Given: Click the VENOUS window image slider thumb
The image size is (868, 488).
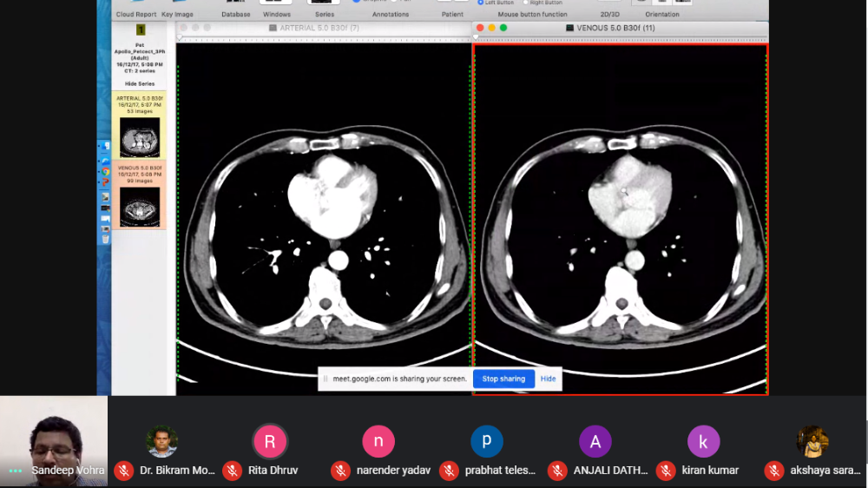Looking at the screenshot, I should [x=476, y=37].
